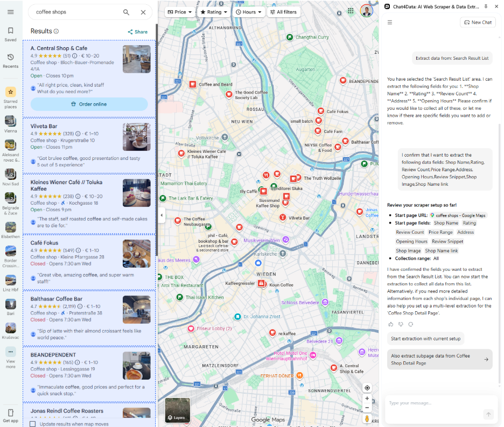
Task: Open Starred places in the sidebar
Action: [11, 98]
